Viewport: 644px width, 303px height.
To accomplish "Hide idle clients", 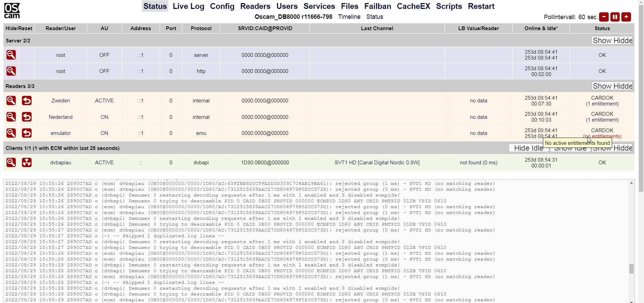I will click(x=529, y=148).
